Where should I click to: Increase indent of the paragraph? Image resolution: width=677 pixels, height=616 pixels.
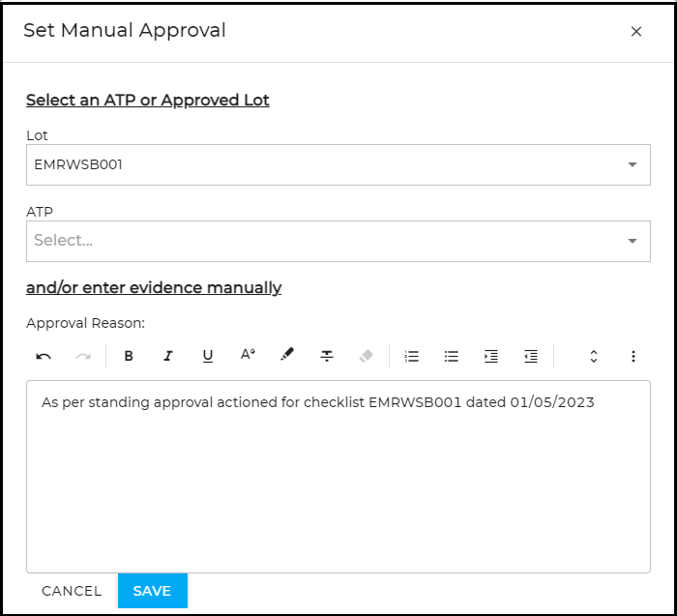pos(491,356)
